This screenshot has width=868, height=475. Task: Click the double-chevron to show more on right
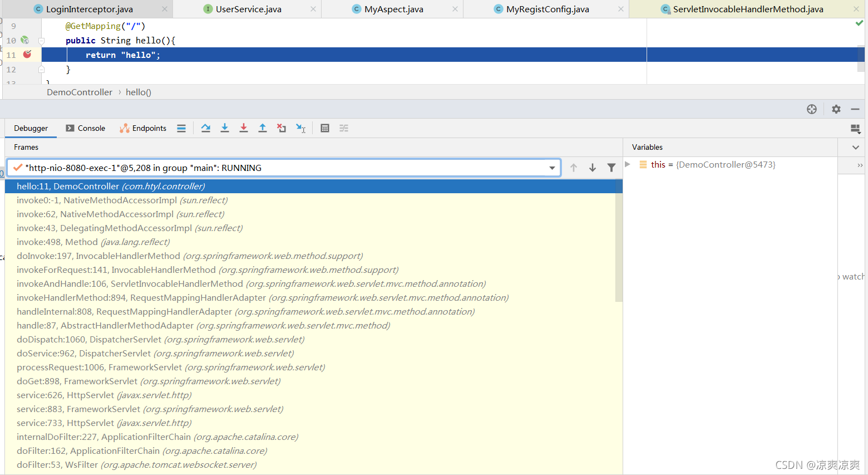(x=860, y=165)
